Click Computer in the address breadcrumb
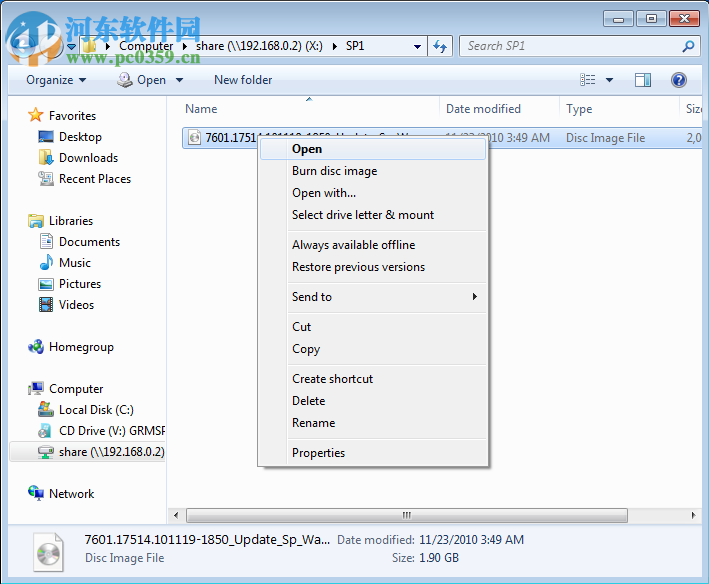 pyautogui.click(x=146, y=46)
